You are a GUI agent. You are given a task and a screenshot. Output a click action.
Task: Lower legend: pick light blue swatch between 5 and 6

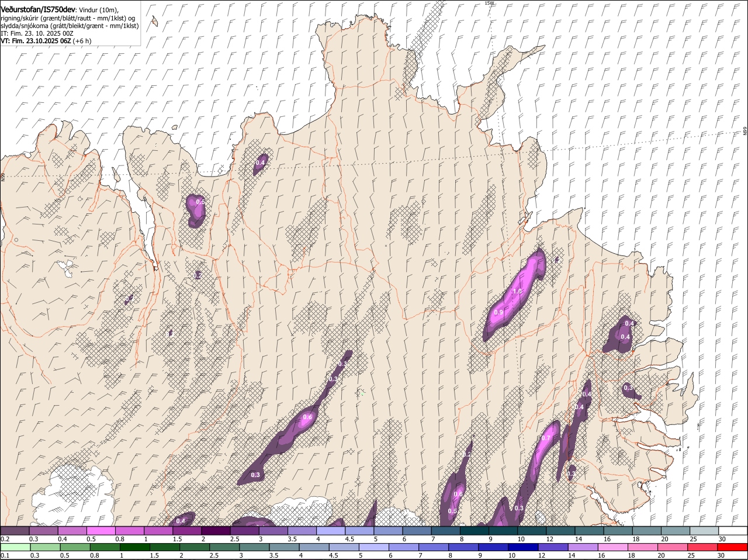pos(375,548)
